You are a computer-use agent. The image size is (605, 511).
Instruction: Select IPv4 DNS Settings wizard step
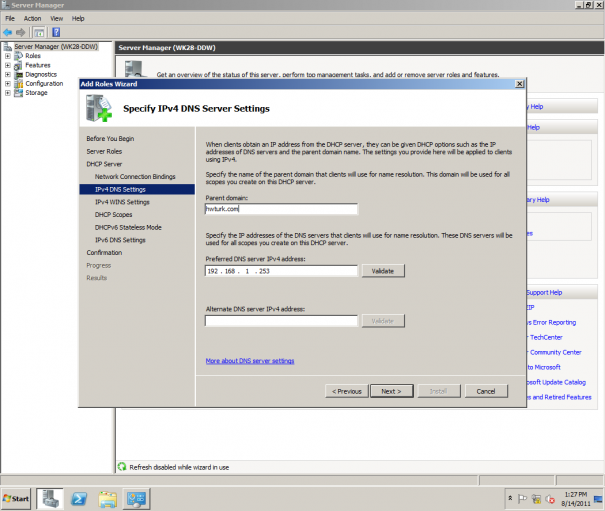pyautogui.click(x=137, y=189)
